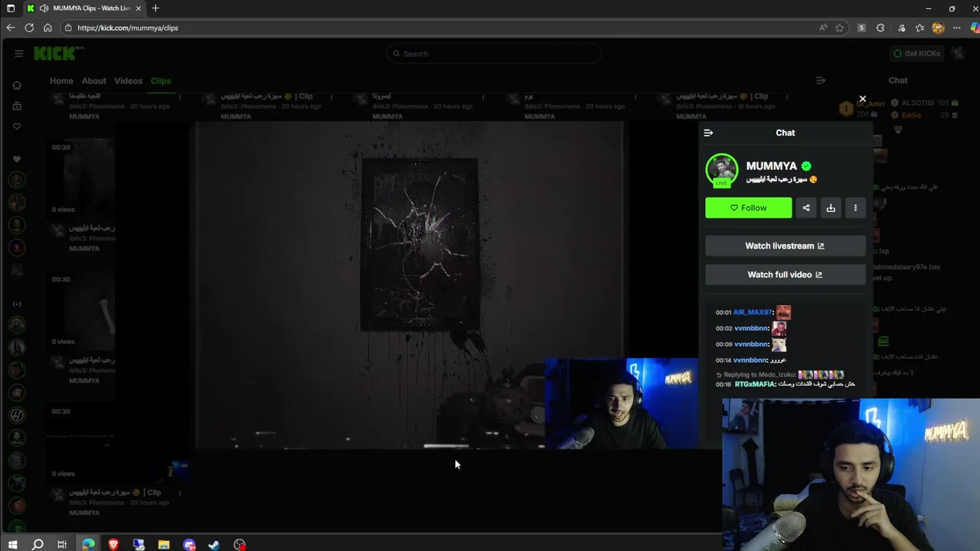The height and width of the screenshot is (551, 980).
Task: Open Brave browser on taskbar
Action: (113, 545)
